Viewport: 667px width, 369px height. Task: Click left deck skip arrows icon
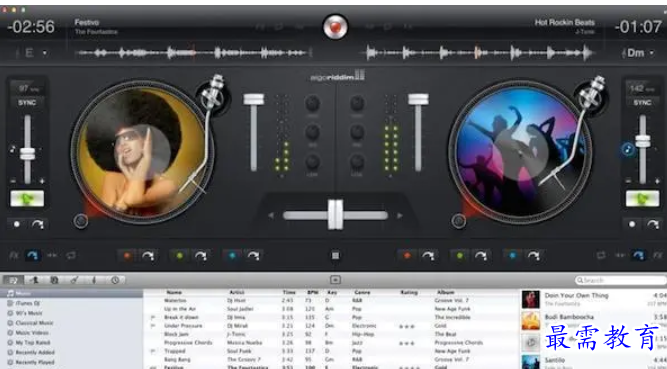[x=52, y=255]
